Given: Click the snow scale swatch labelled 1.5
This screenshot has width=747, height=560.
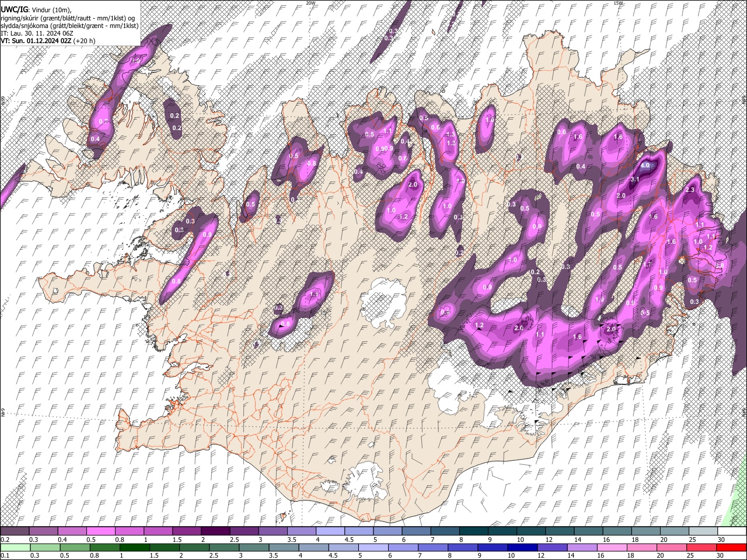Looking at the screenshot, I should [186, 531].
